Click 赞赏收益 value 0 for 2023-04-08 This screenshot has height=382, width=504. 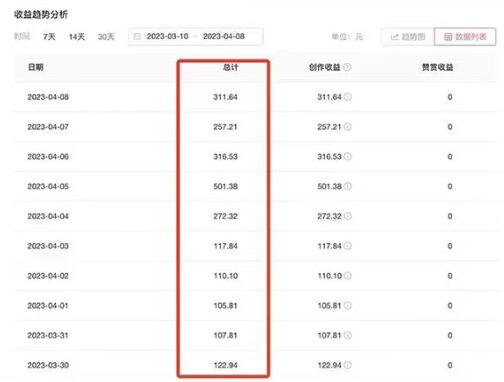point(450,97)
